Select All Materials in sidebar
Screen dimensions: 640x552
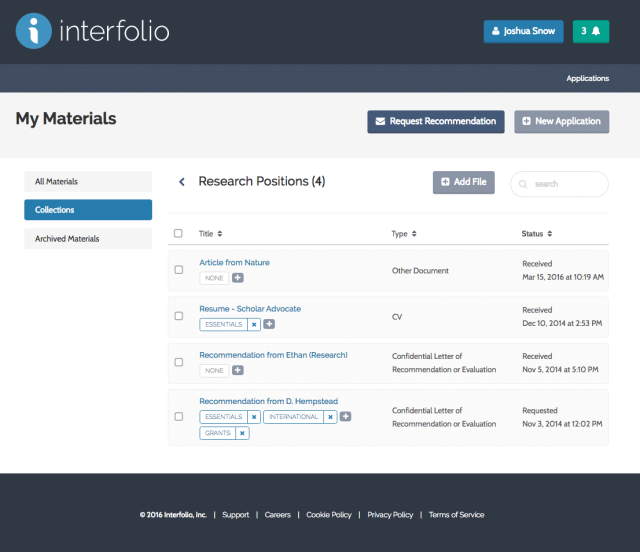pyautogui.click(x=88, y=181)
